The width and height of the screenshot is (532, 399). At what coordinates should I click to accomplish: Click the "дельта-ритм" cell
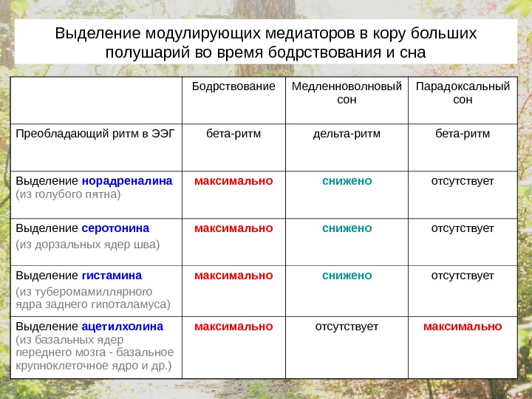pyautogui.click(x=347, y=134)
